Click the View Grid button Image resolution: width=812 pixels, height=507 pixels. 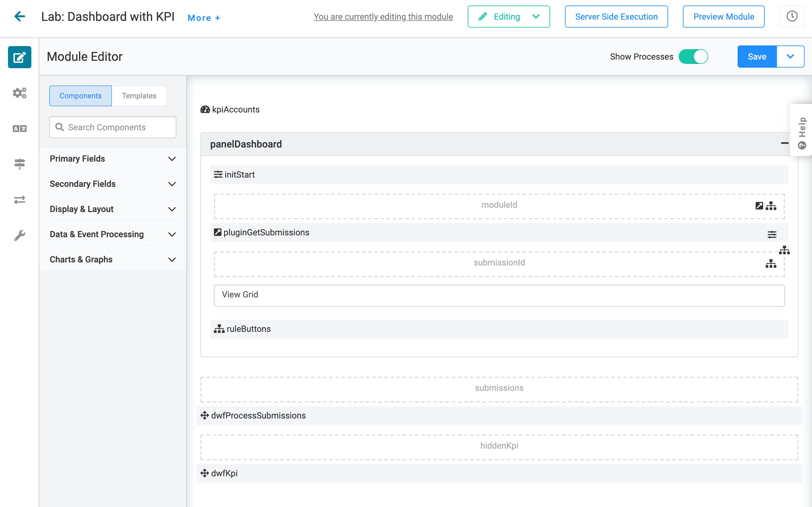pyautogui.click(x=499, y=295)
